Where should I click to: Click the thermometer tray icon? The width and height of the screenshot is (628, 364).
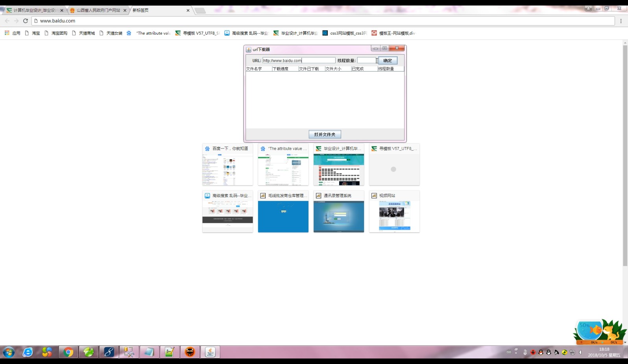click(525, 352)
